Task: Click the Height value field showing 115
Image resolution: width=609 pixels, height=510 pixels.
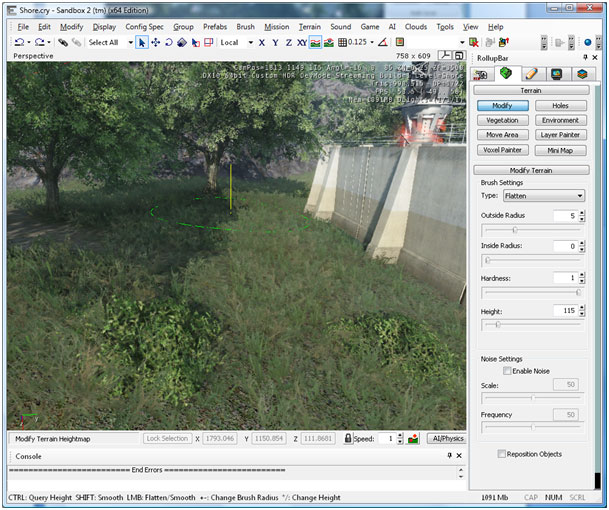Action: [566, 310]
